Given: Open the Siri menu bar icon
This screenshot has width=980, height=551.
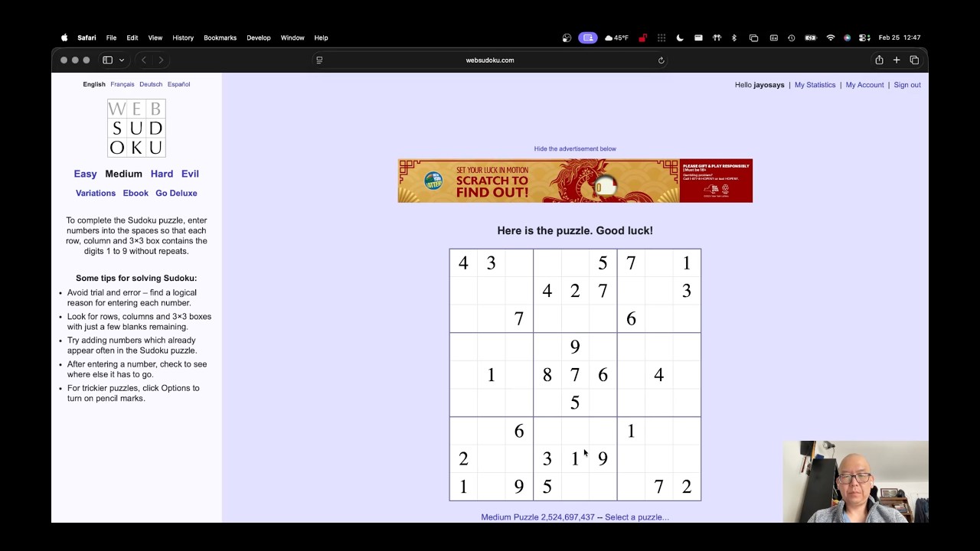Looking at the screenshot, I should pos(848,37).
